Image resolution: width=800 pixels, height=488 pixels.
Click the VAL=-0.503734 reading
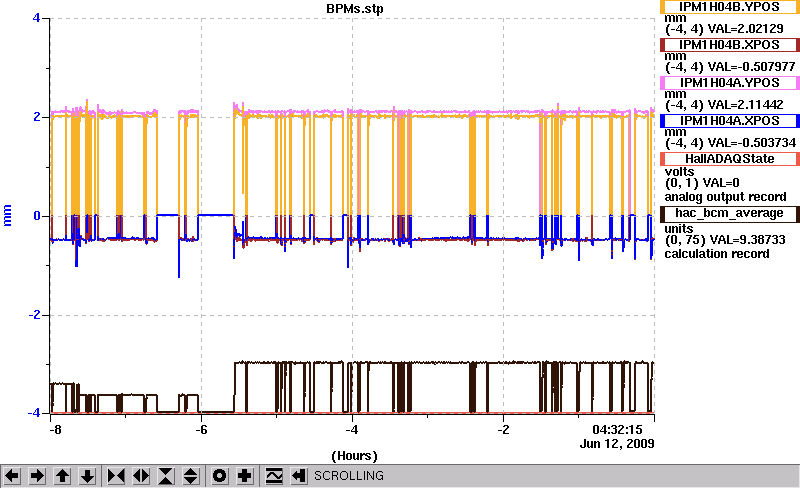click(x=752, y=143)
